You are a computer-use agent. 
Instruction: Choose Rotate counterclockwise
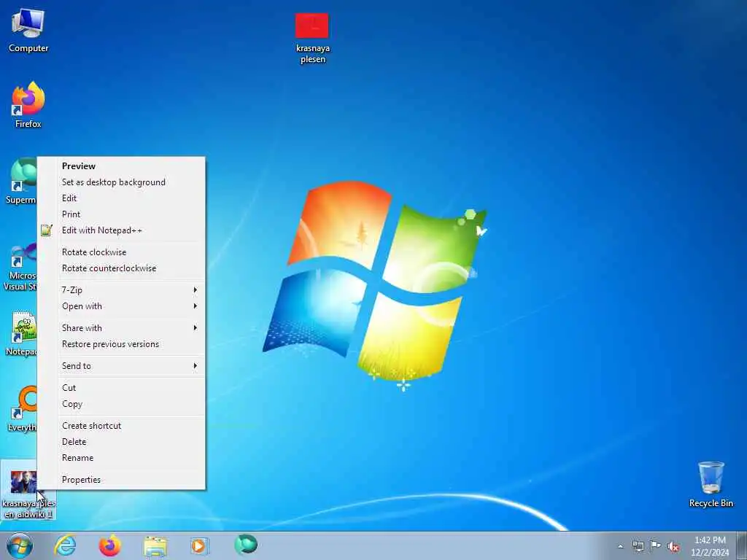coord(121,268)
